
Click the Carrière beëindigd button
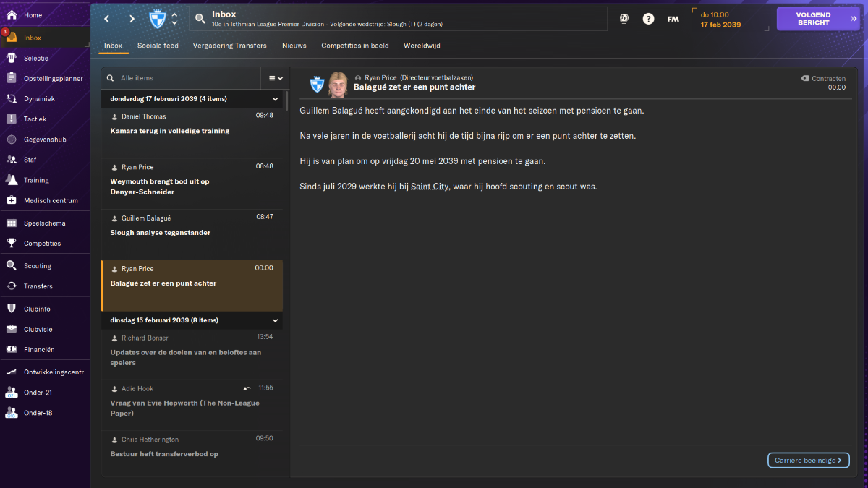click(x=808, y=460)
